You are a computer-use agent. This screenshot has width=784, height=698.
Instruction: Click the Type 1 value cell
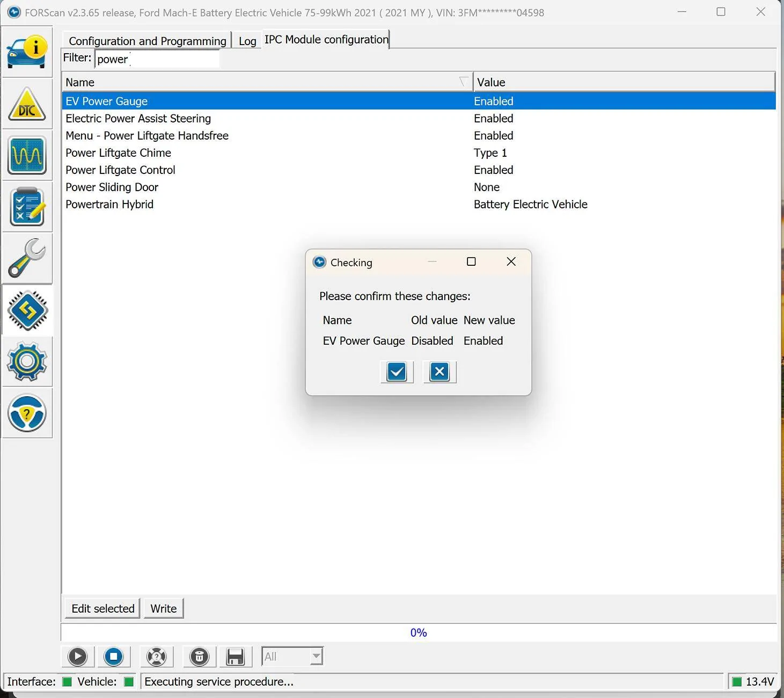click(x=490, y=152)
